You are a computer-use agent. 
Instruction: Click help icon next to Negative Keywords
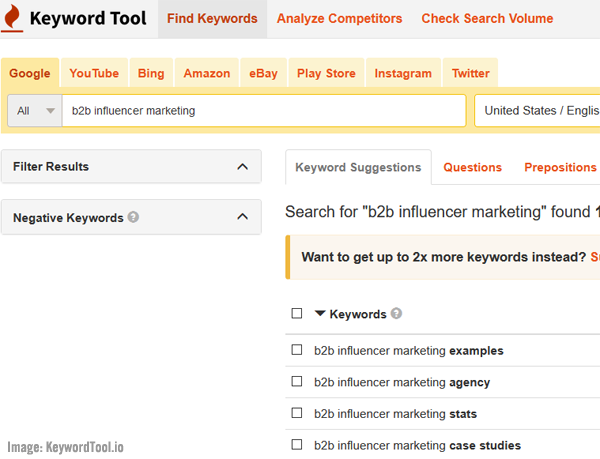134,217
